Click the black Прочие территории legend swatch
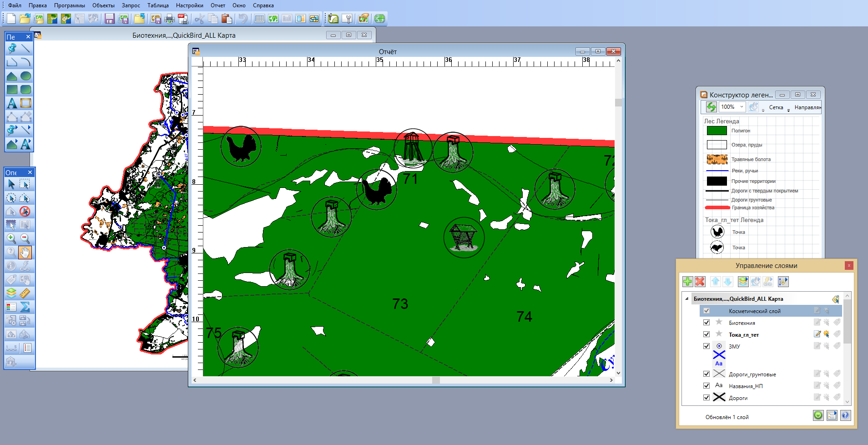 tap(717, 181)
